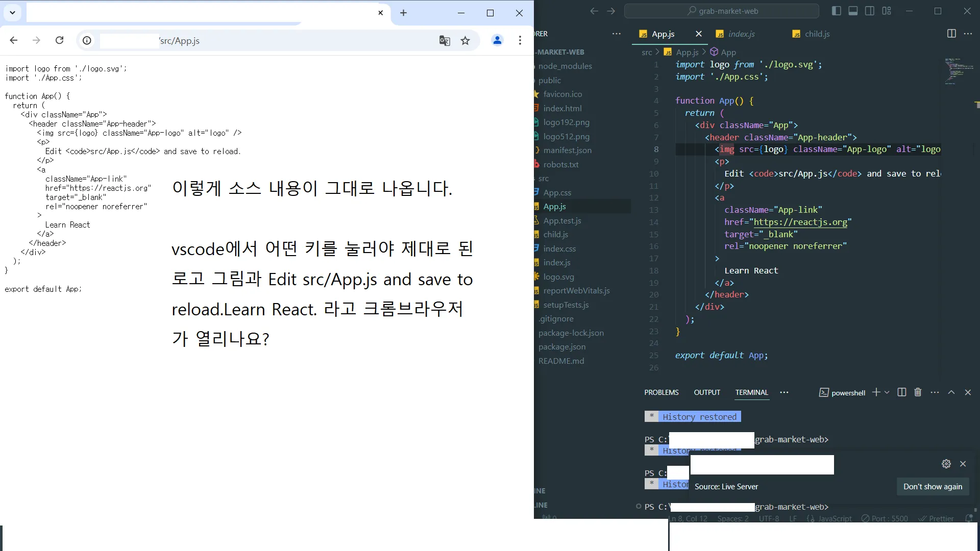
Task: Toggle bottom panel layout icon
Action: click(x=853, y=11)
